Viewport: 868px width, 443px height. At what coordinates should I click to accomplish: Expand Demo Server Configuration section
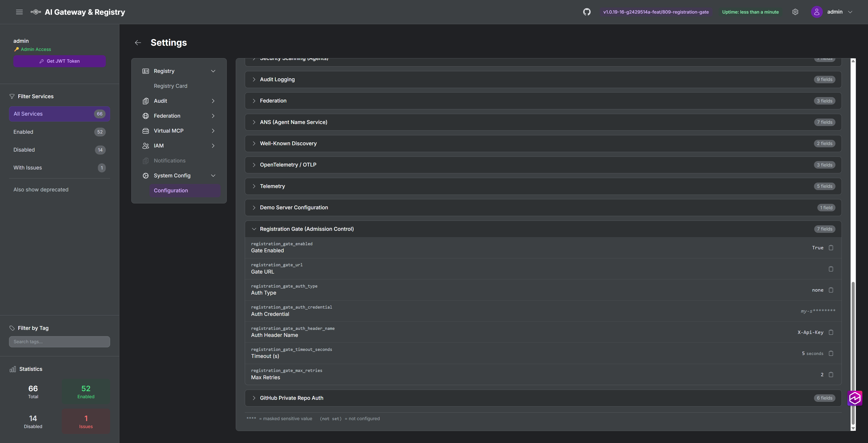coord(543,207)
